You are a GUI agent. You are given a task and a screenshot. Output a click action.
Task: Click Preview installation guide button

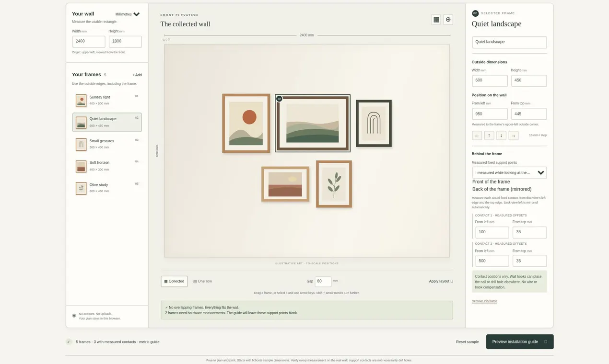pos(520,341)
